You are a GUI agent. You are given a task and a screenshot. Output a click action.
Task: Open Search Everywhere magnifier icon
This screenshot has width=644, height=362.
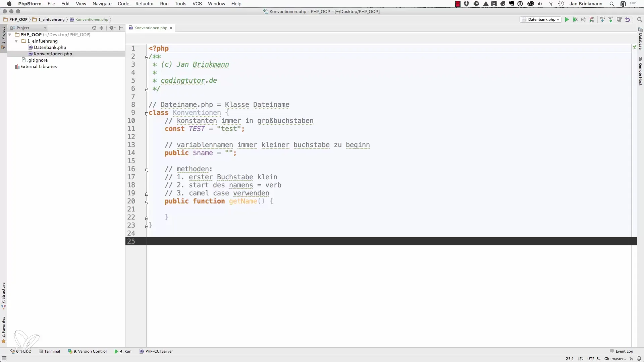pos(640,19)
